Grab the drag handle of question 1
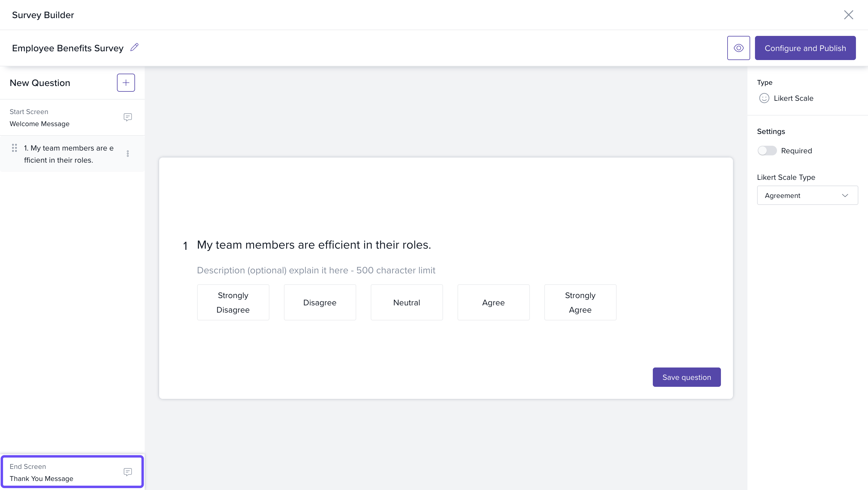Image resolution: width=868 pixels, height=490 pixels. click(x=14, y=148)
